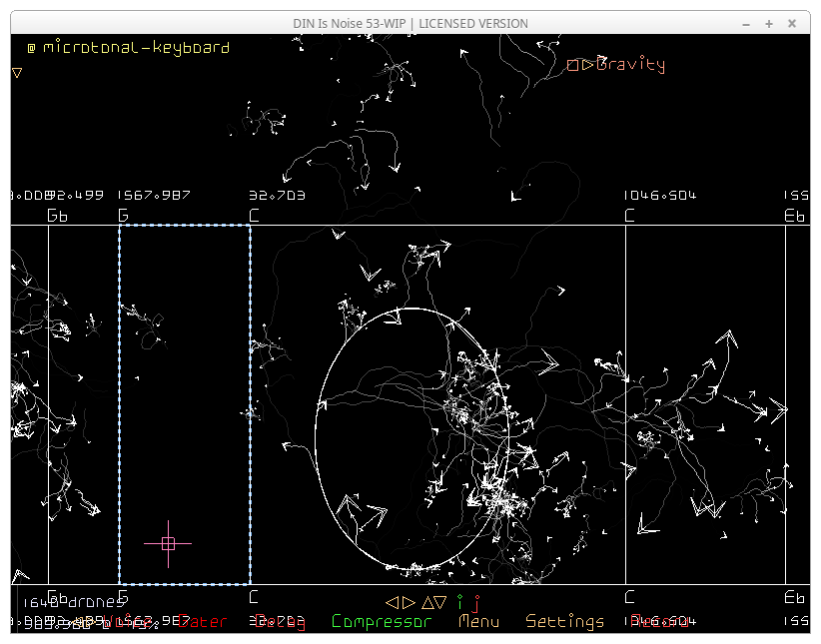The image size is (821, 644).
Task: Expand the Gravity arrow widget
Action: [x=587, y=65]
